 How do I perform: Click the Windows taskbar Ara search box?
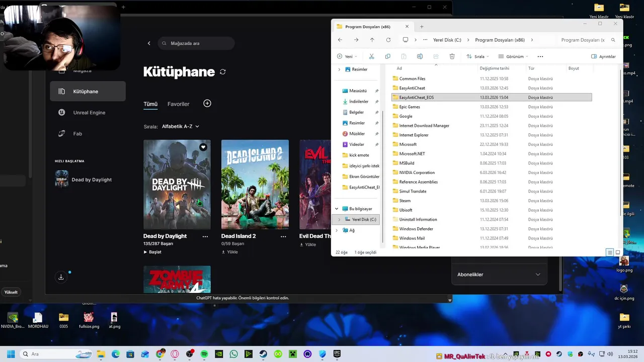coord(56,354)
